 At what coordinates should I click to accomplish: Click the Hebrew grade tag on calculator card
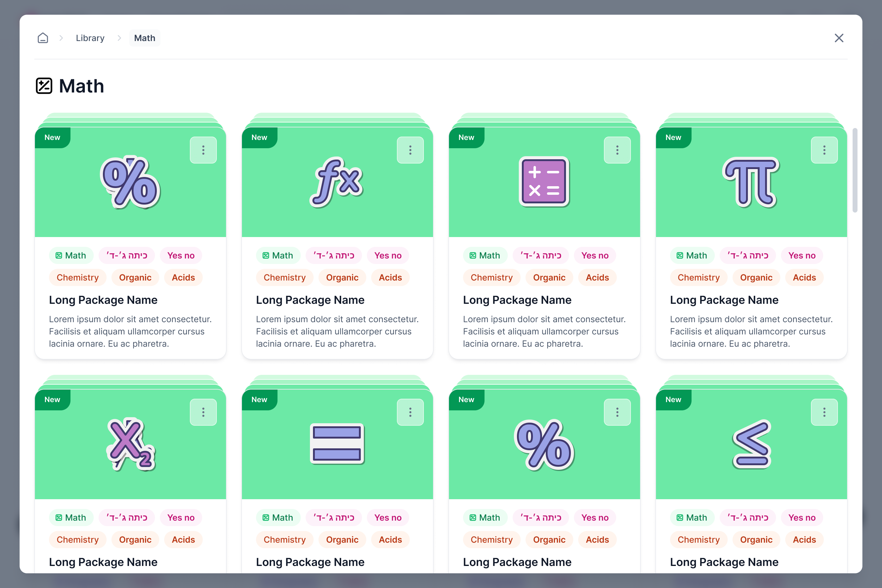[x=541, y=255]
